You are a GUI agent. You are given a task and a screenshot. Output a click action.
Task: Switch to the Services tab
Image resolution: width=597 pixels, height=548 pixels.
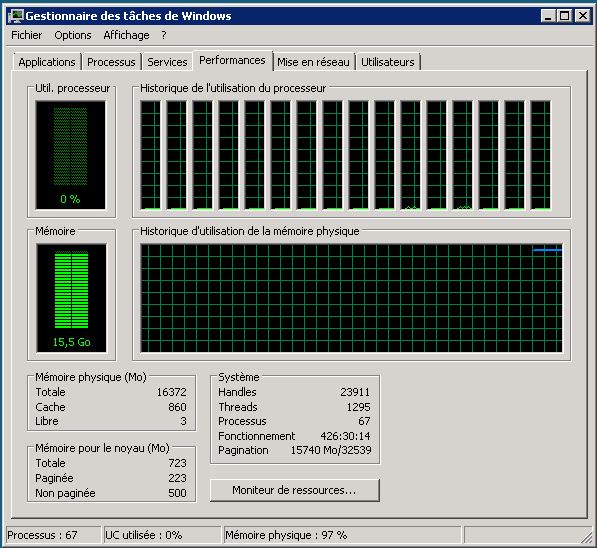(x=167, y=62)
